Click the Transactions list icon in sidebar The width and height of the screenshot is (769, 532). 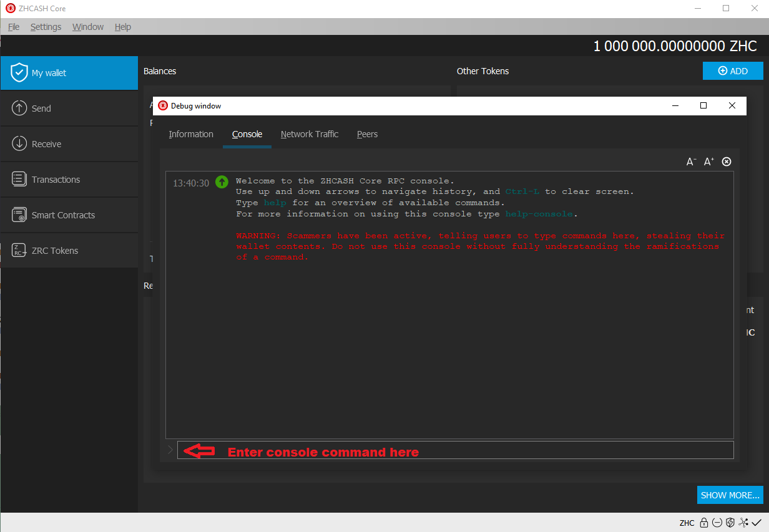tap(19, 179)
